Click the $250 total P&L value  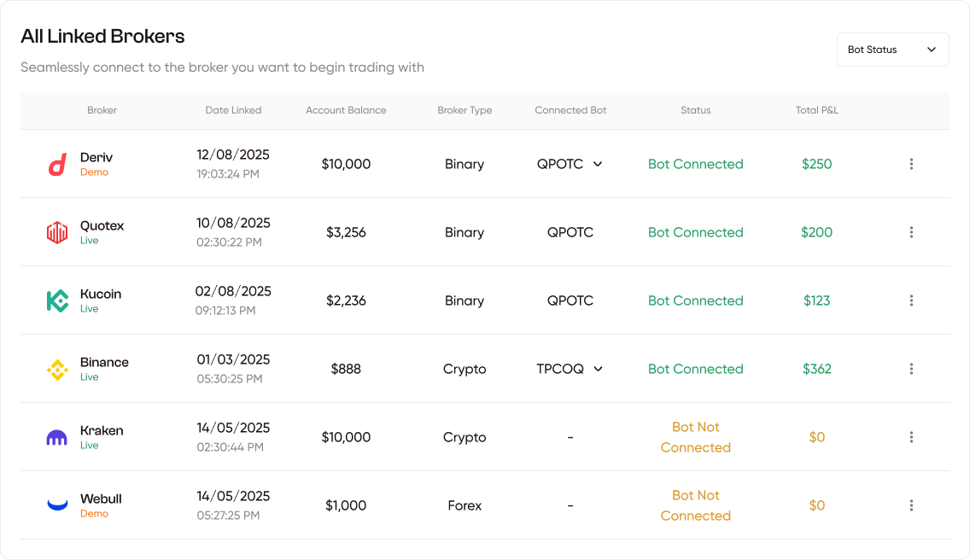point(816,164)
